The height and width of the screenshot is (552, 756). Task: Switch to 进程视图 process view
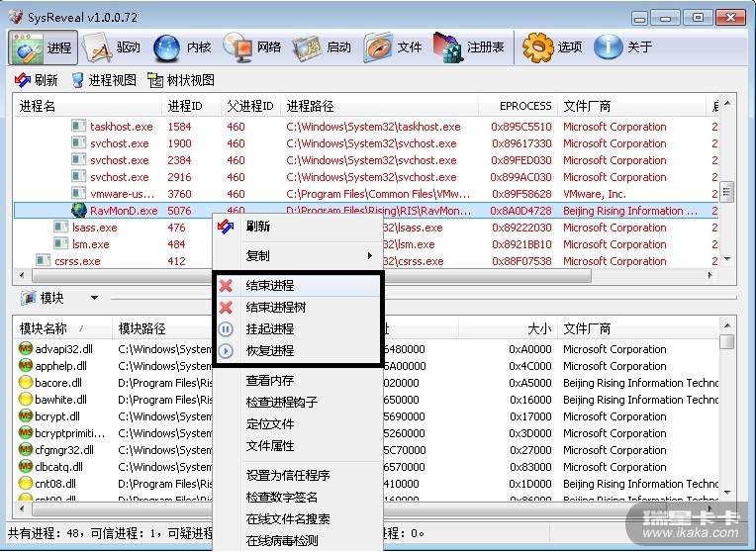(x=104, y=80)
